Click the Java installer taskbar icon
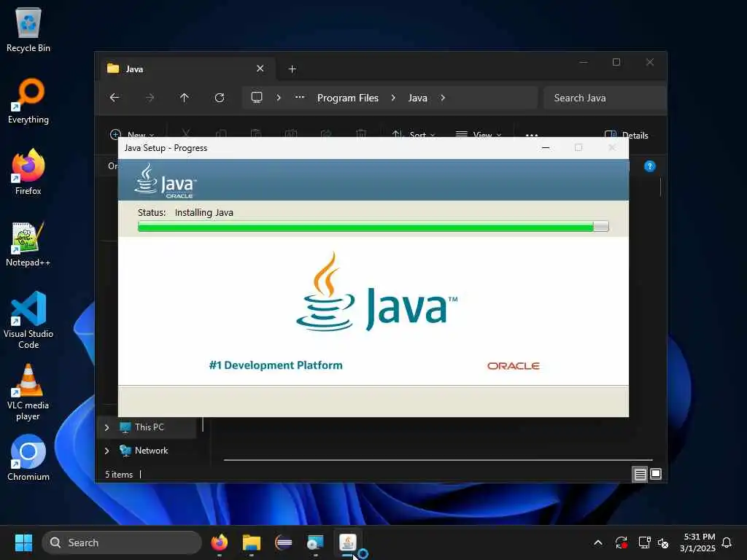 tap(348, 542)
